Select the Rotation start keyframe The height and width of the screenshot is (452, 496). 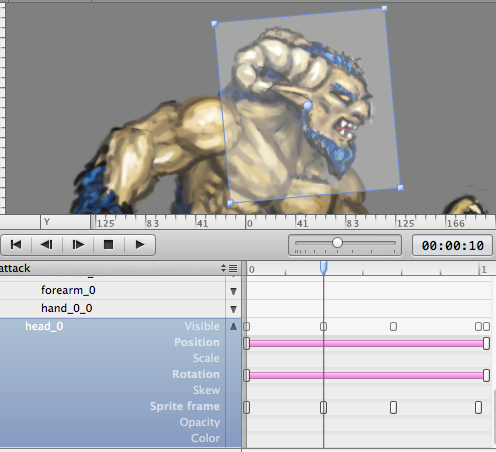point(247,375)
